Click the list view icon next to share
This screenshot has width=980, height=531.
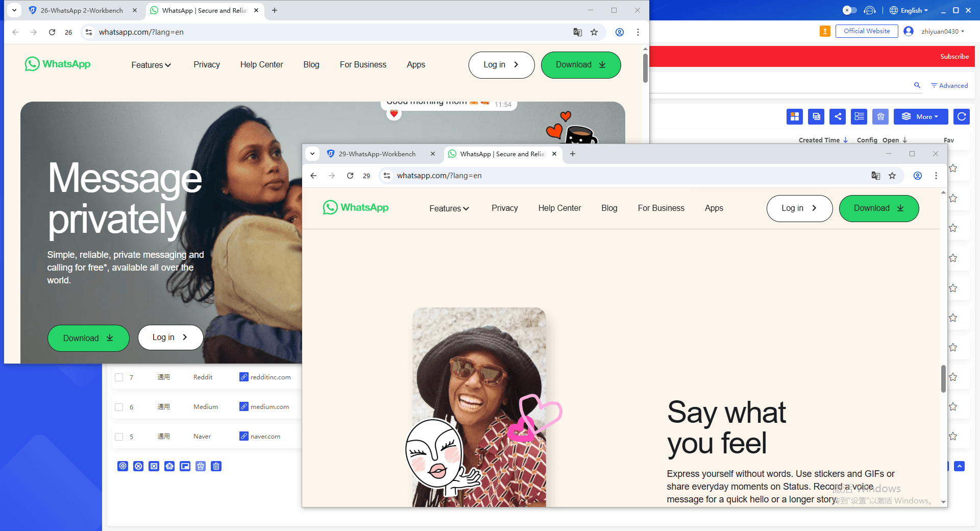coord(859,116)
